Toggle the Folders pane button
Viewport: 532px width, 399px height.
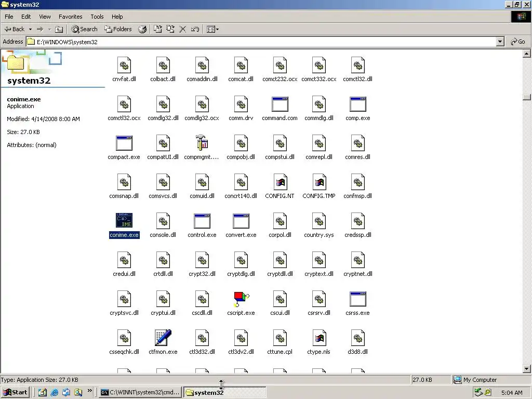(118, 29)
